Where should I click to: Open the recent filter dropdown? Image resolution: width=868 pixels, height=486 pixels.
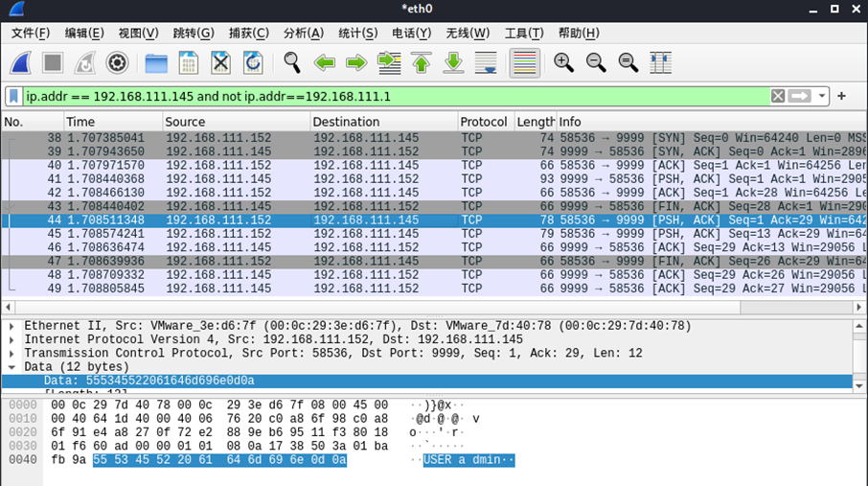point(821,97)
